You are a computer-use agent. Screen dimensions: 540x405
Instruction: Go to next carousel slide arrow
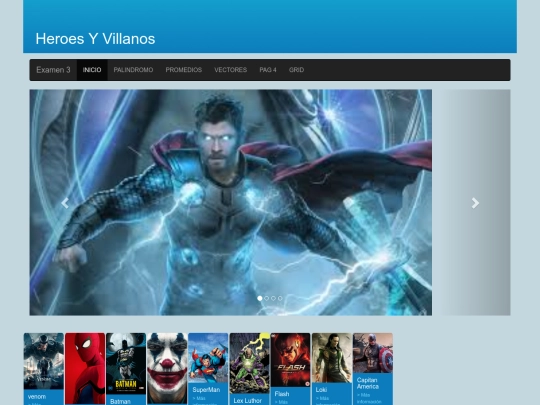point(475,203)
